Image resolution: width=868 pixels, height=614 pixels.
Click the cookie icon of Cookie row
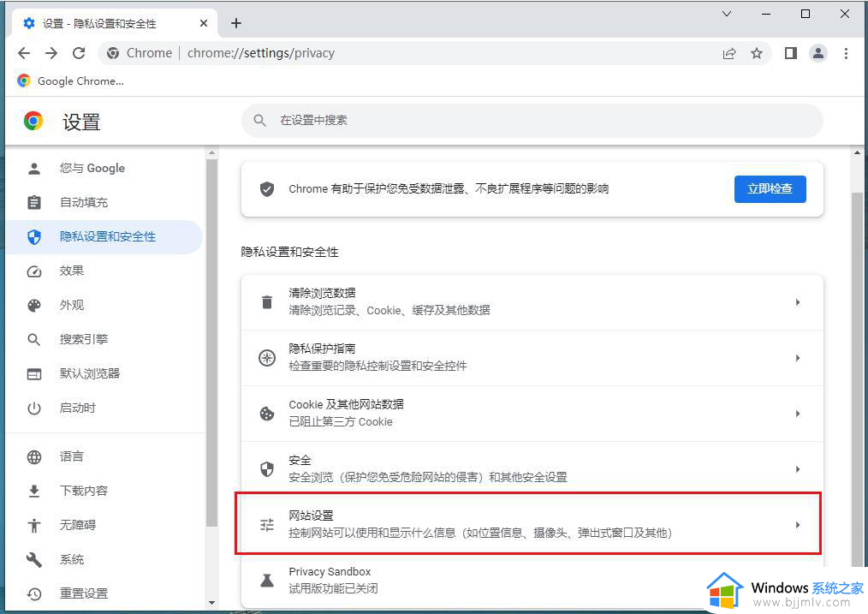[x=267, y=414]
